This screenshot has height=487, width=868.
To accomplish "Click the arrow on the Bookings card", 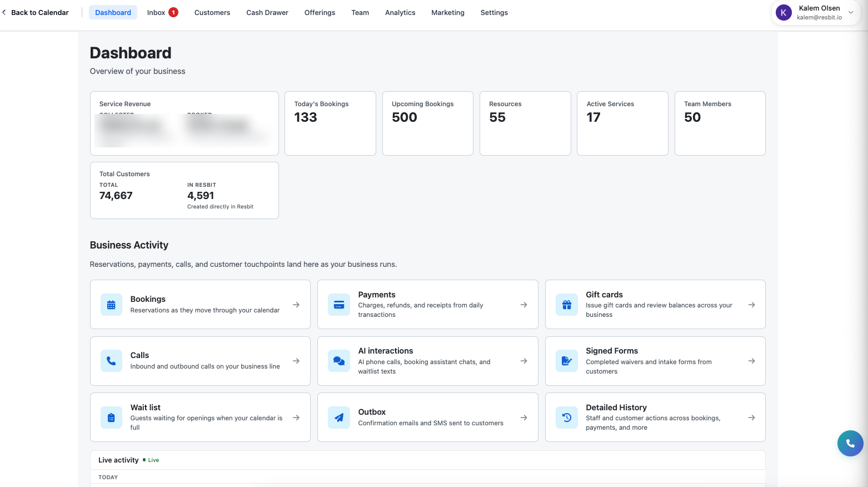I will [296, 305].
